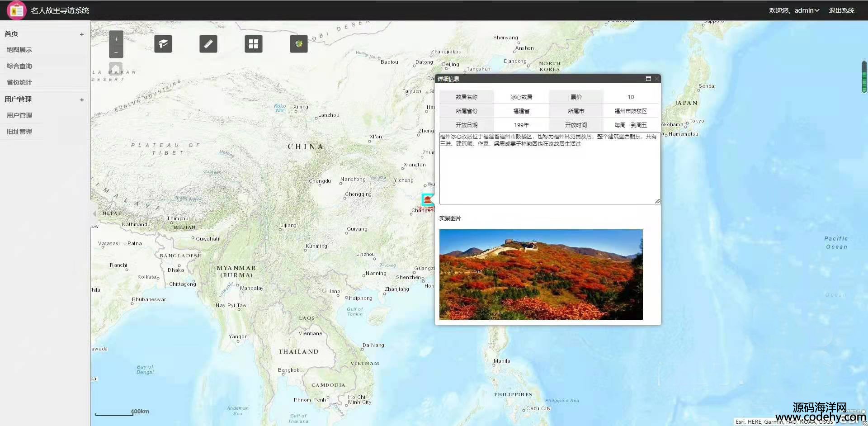Viewport: 868px width, 426px height.
Task: Click the green indicator at right edge
Action: 864,77
